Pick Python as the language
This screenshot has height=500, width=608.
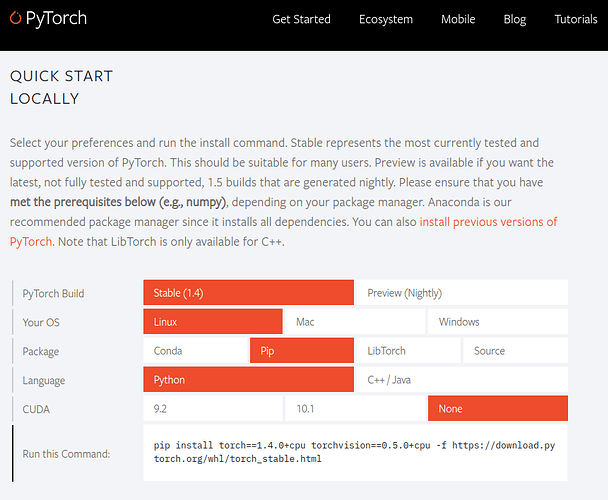249,379
